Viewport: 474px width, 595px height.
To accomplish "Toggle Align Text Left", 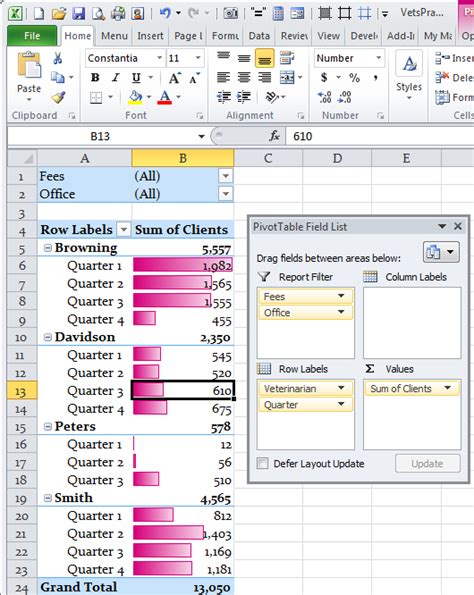I will click(x=223, y=77).
